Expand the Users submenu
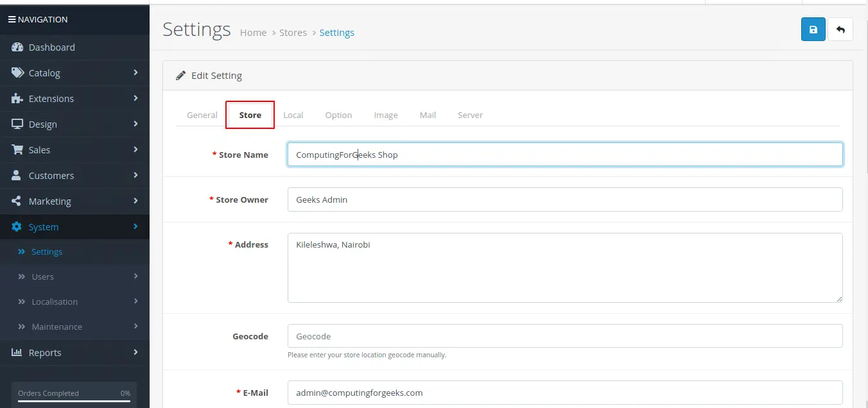 click(x=43, y=276)
